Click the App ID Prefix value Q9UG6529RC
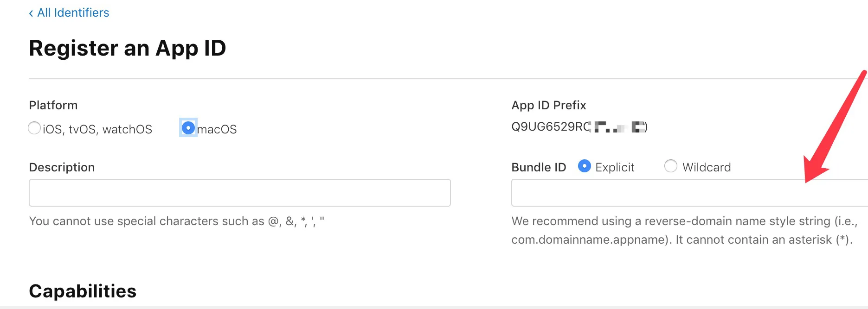 point(551,126)
